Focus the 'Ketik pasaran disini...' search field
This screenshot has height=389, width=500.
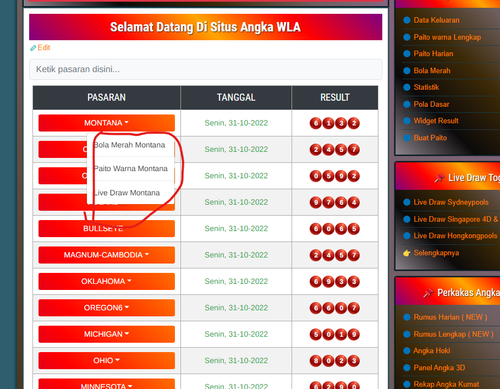(x=205, y=69)
